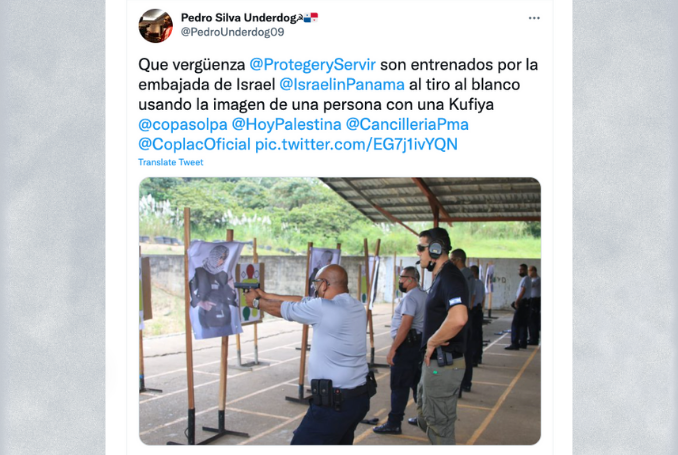Open the pic.twitter.com/EG7j1ivYQN link

click(356, 144)
